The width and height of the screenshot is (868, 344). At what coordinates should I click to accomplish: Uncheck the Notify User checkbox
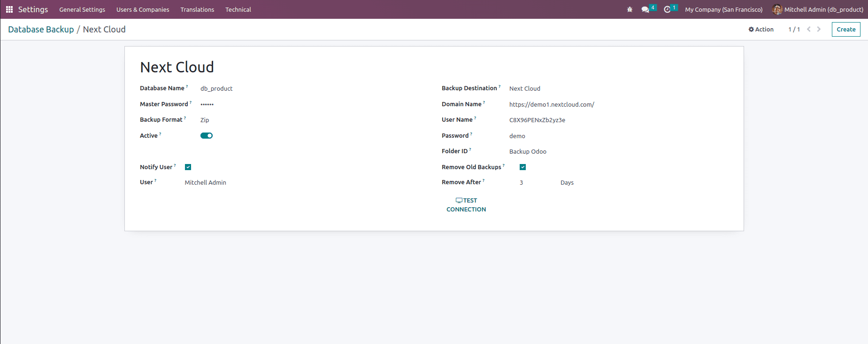[188, 167]
